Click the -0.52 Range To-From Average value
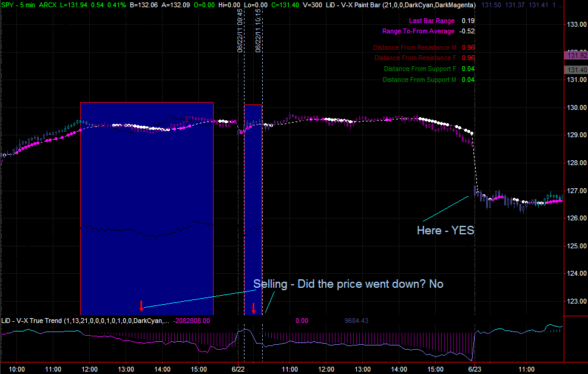 tap(467, 31)
